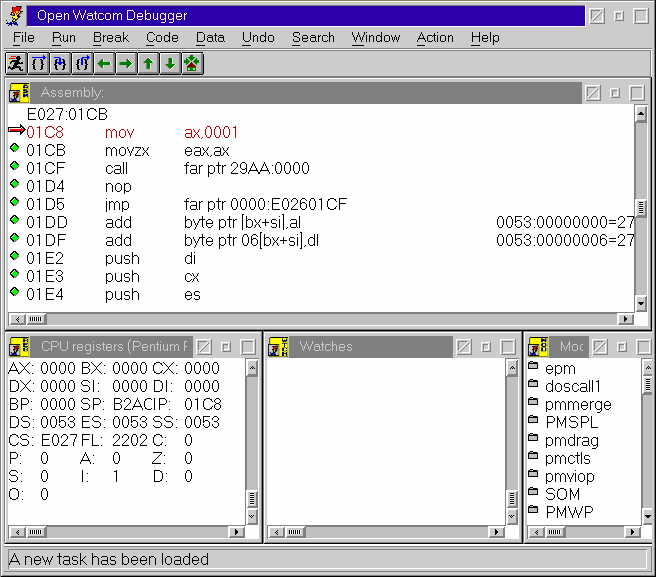This screenshot has width=656, height=577.
Task: Click the Go (running man) toolbar icon
Action: [x=16, y=64]
